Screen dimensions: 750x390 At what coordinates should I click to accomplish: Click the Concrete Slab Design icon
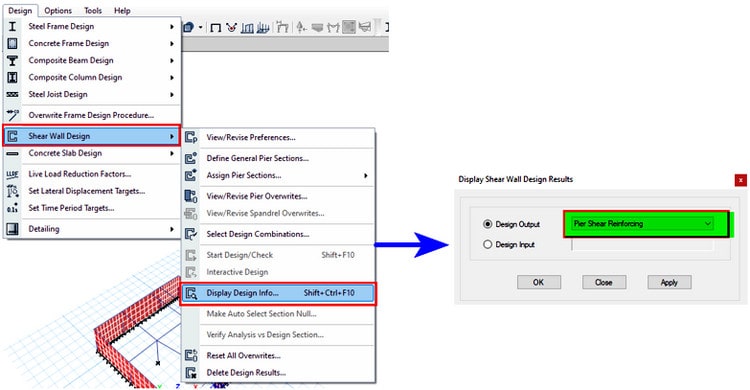click(x=12, y=154)
